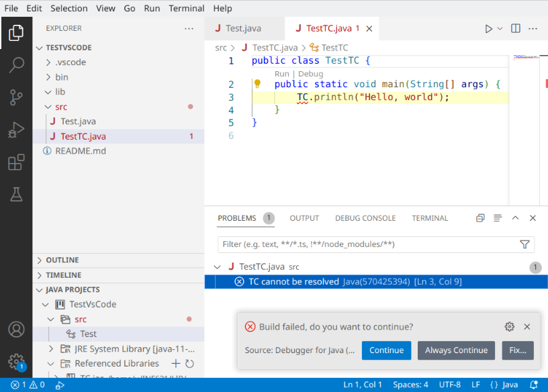Open the Selection menu
This screenshot has width=548, height=392.
click(x=69, y=8)
